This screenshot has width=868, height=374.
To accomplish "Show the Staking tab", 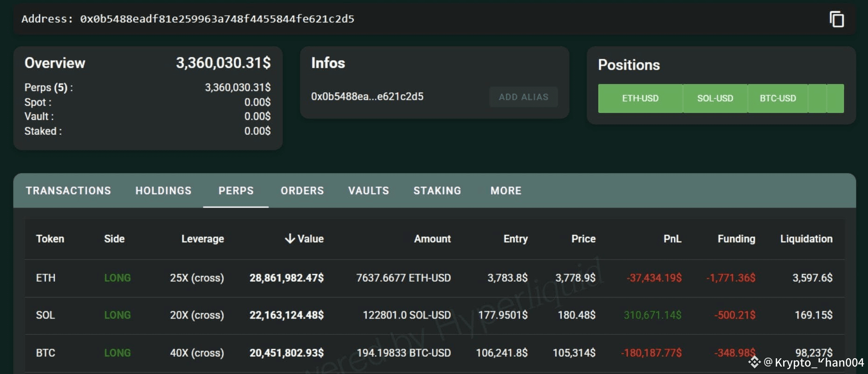I will pos(437,191).
